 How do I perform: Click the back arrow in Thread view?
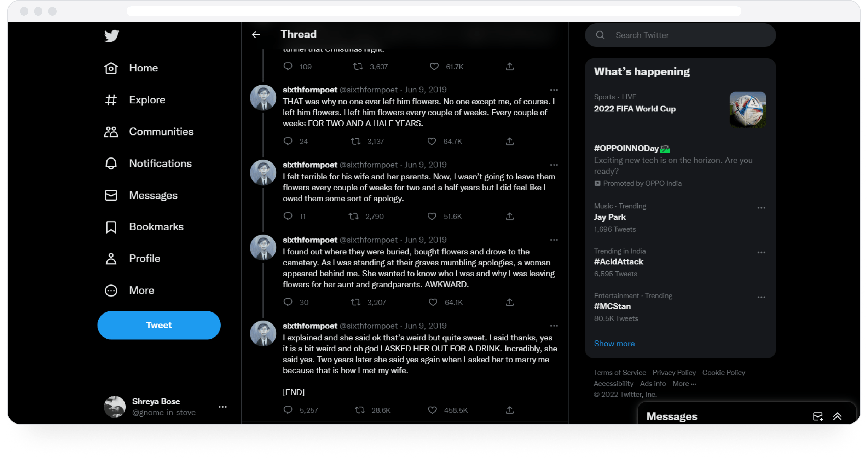257,34
